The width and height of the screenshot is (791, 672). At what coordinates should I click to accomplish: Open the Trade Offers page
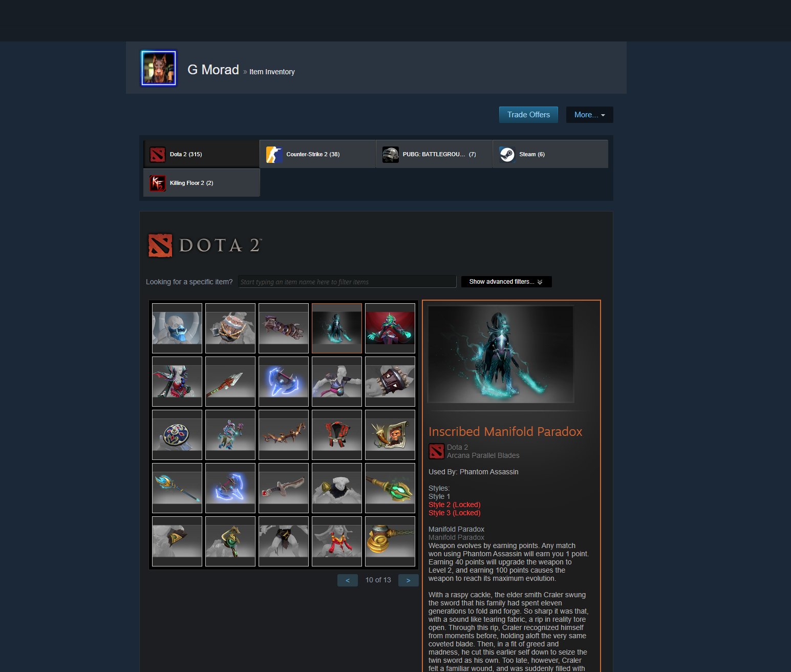click(528, 115)
